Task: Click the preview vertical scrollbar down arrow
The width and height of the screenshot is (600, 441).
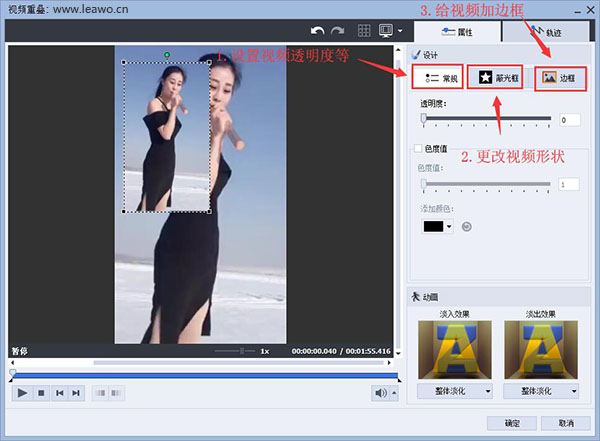Action: (398, 353)
